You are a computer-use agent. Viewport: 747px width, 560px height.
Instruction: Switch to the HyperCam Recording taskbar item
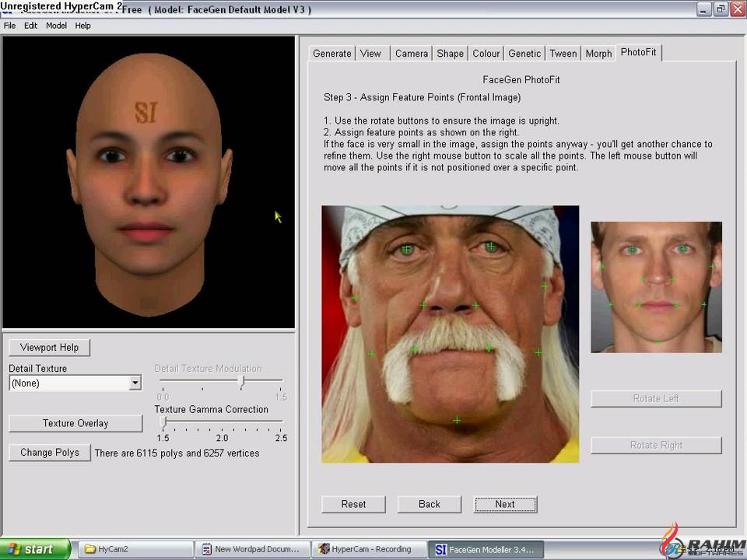[370, 549]
